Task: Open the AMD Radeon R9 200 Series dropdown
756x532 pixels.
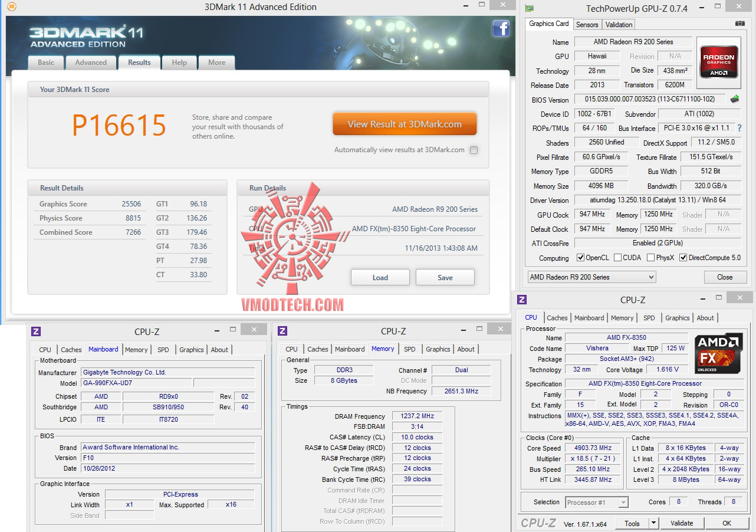Action: coord(591,277)
